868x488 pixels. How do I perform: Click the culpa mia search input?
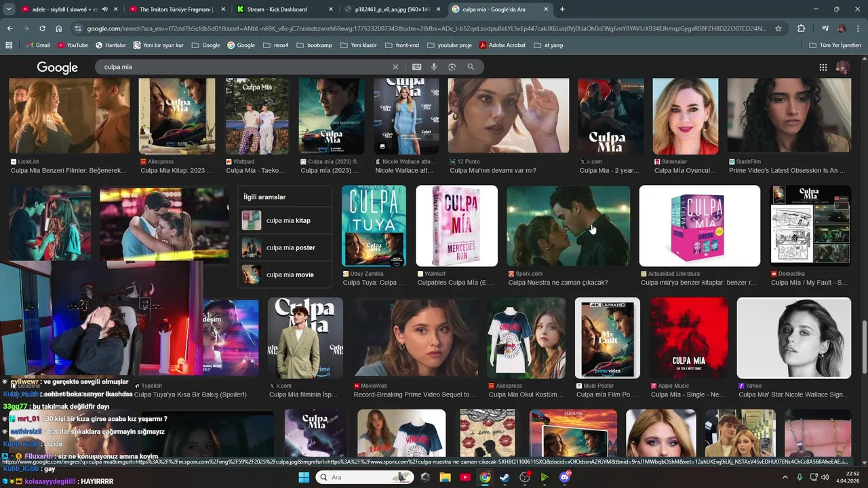tap(244, 67)
